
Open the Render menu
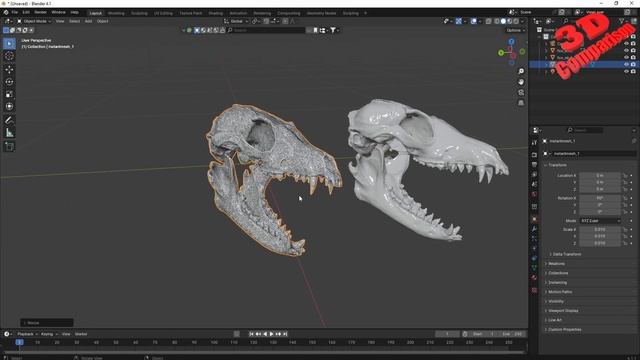point(40,12)
